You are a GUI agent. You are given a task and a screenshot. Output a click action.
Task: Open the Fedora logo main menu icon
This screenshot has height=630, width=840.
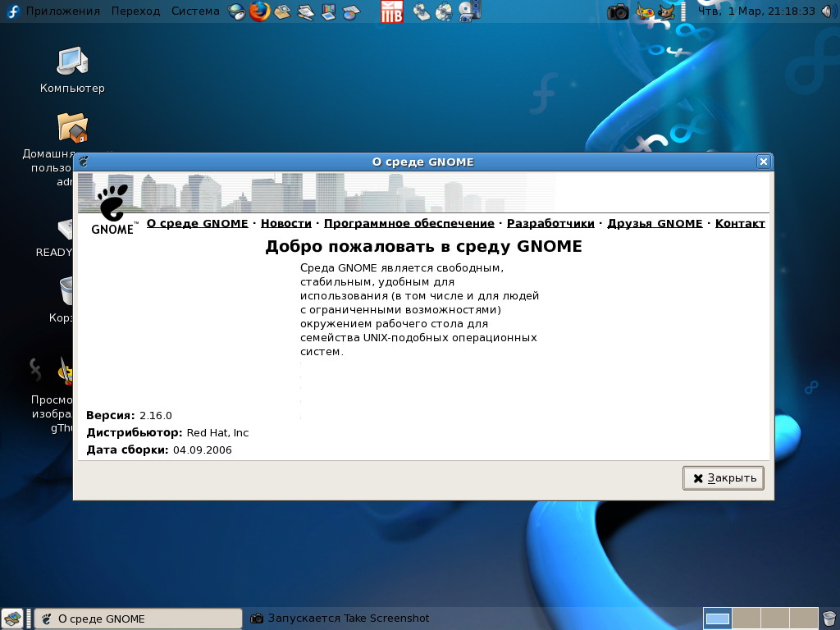[12, 11]
